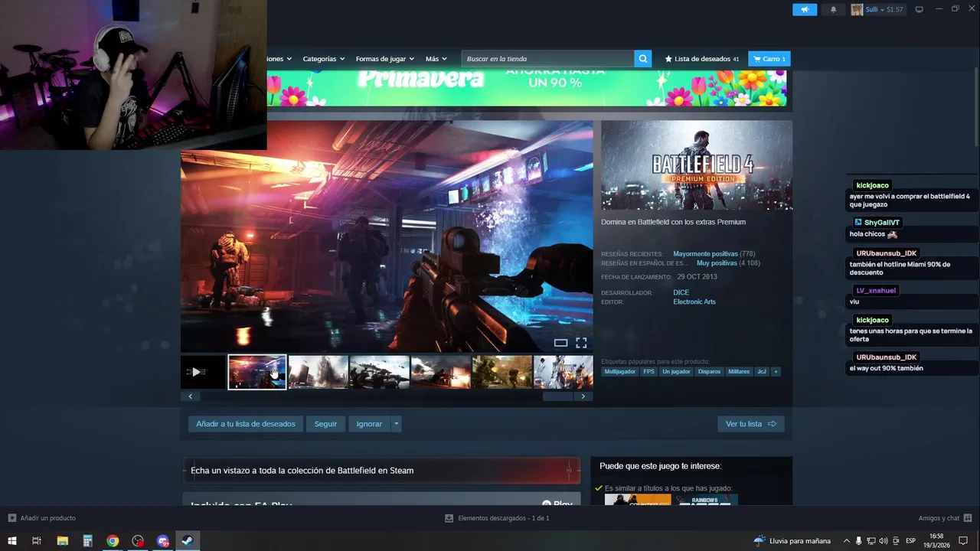Select the FPS tag
This screenshot has width=980, height=551.
pos(649,372)
